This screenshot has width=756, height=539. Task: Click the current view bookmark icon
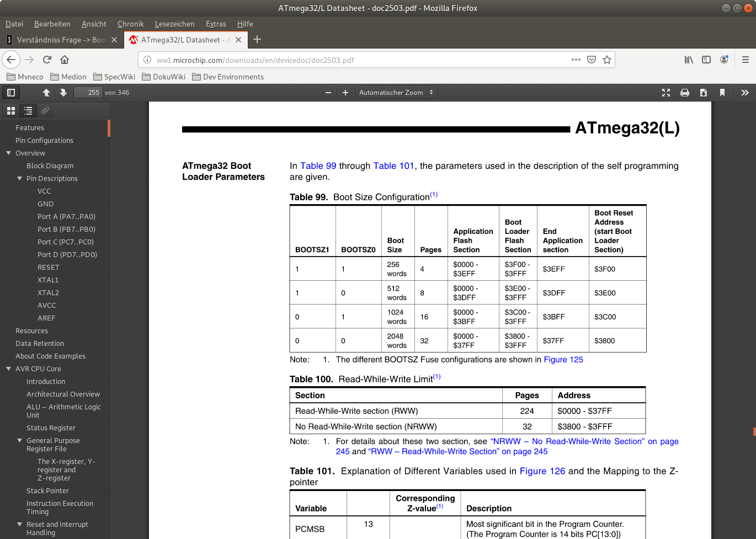(722, 93)
